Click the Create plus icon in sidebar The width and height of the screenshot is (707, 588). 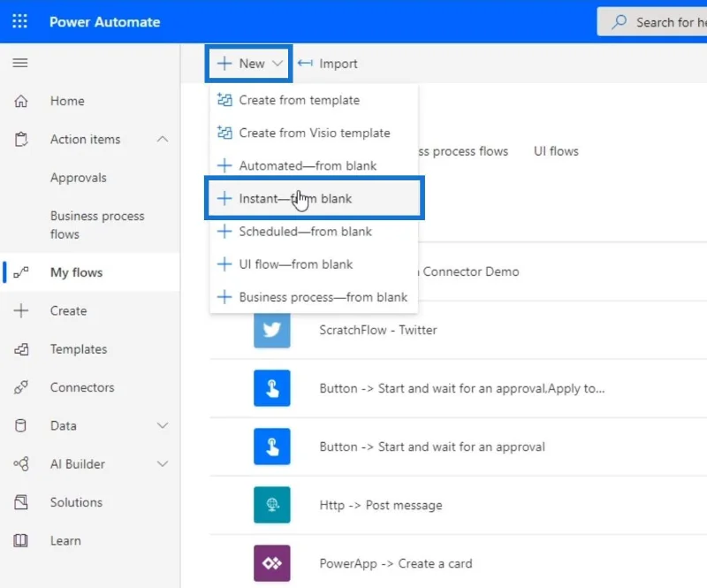coord(20,310)
